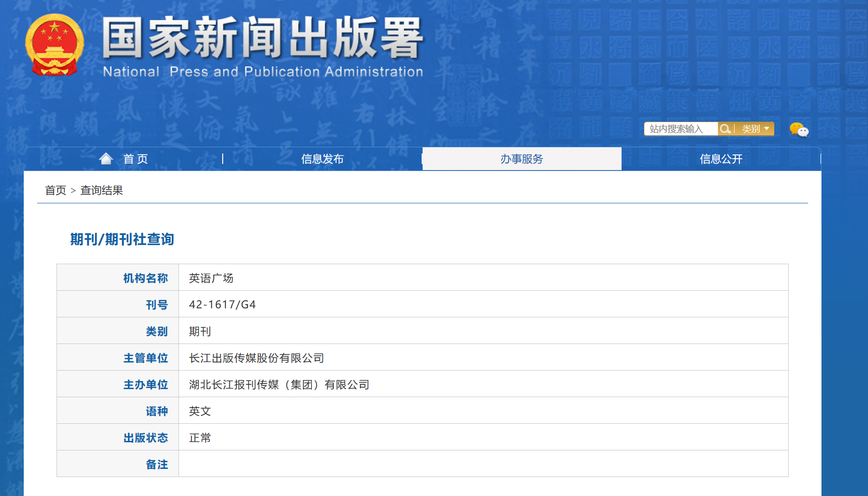
Task: Click the 期刊/期刊社查询 heading
Action: 122,239
